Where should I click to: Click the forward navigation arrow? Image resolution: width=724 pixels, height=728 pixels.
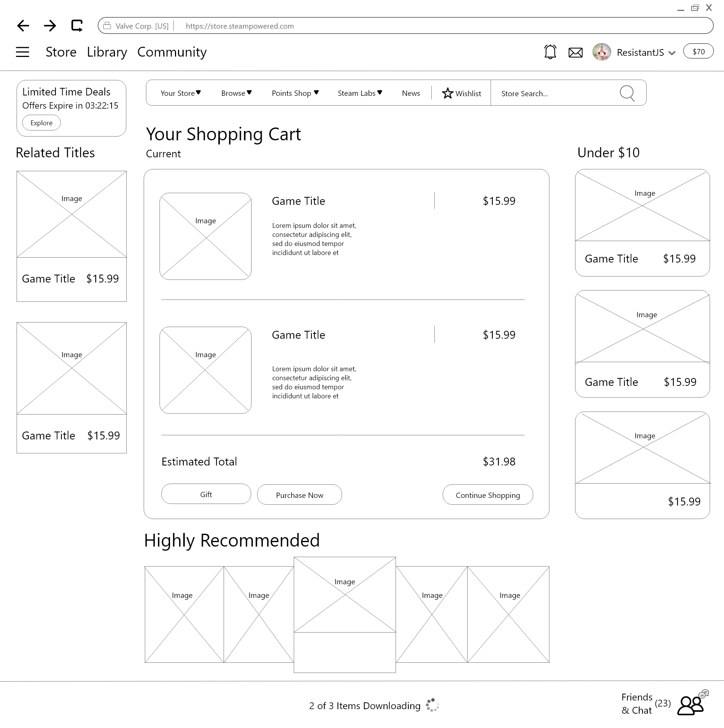50,26
